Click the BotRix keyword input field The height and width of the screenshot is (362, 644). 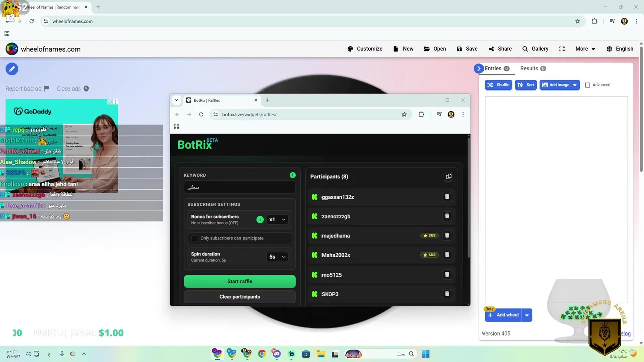tap(239, 187)
